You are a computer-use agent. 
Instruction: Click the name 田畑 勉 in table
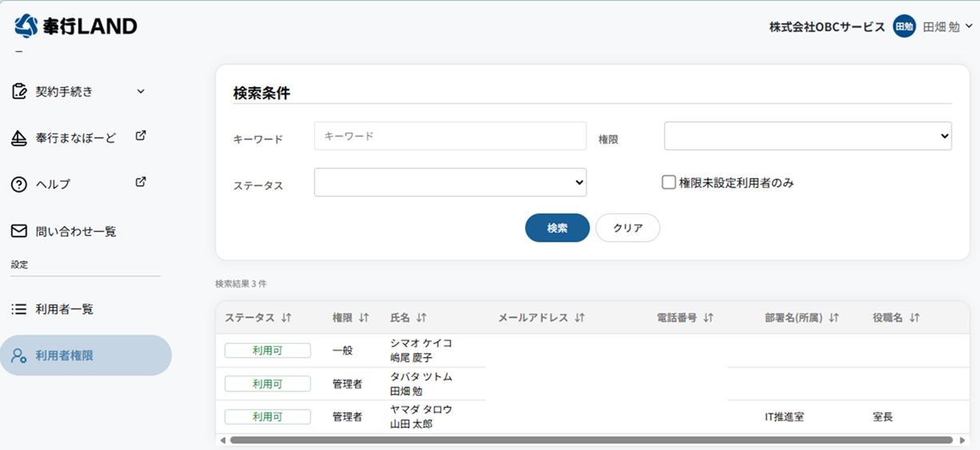(x=406, y=392)
